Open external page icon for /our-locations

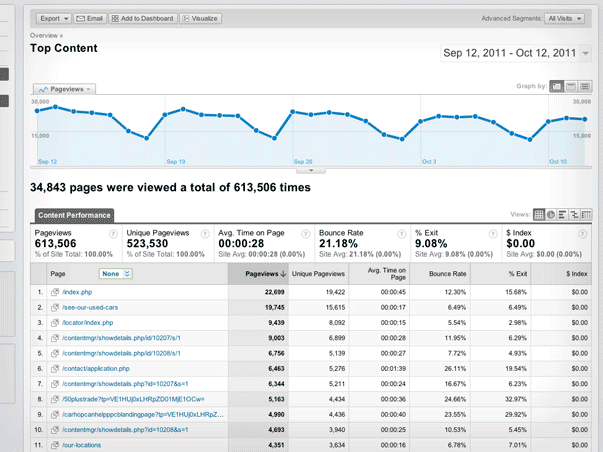click(55, 445)
